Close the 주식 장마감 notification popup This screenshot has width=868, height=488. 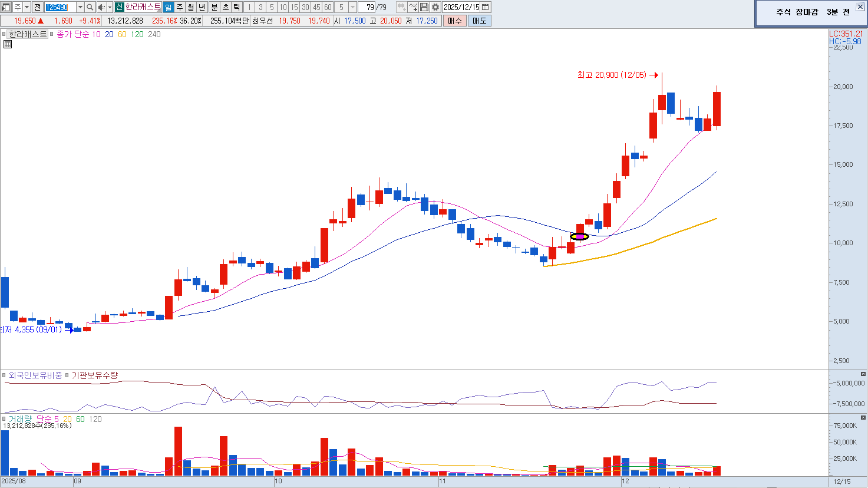point(860,7)
